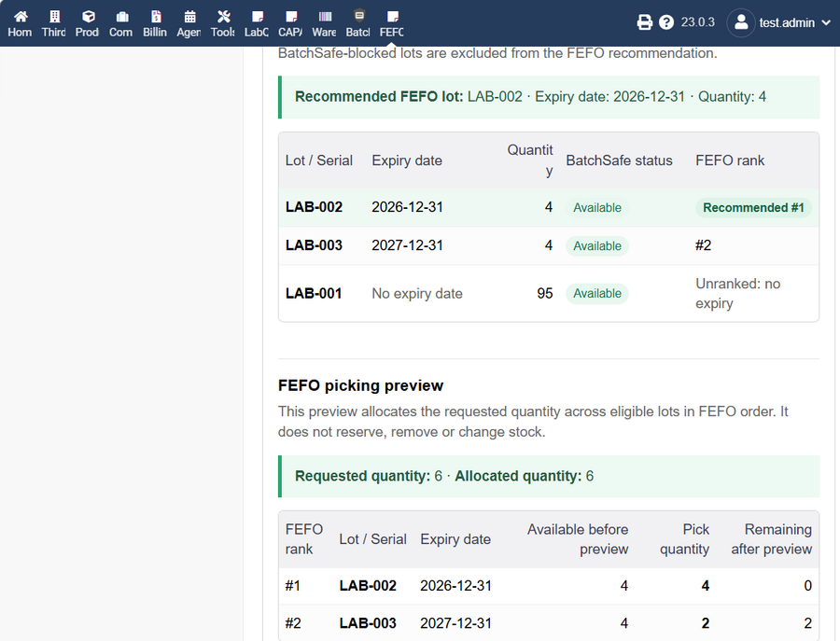This screenshot has width=840, height=641.
Task: Open Commerce briefcase icon
Action: 122,17
